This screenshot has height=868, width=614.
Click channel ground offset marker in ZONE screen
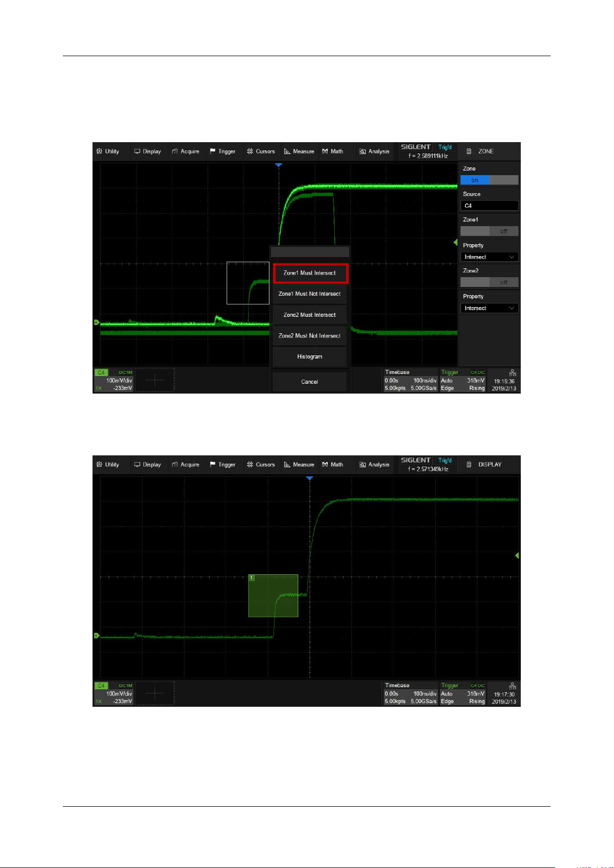(96, 322)
